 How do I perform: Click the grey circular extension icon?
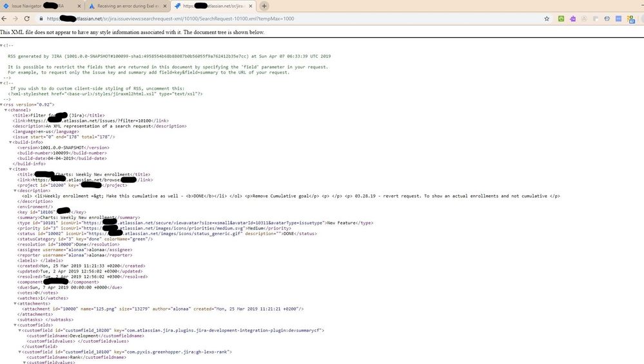pos(584,19)
